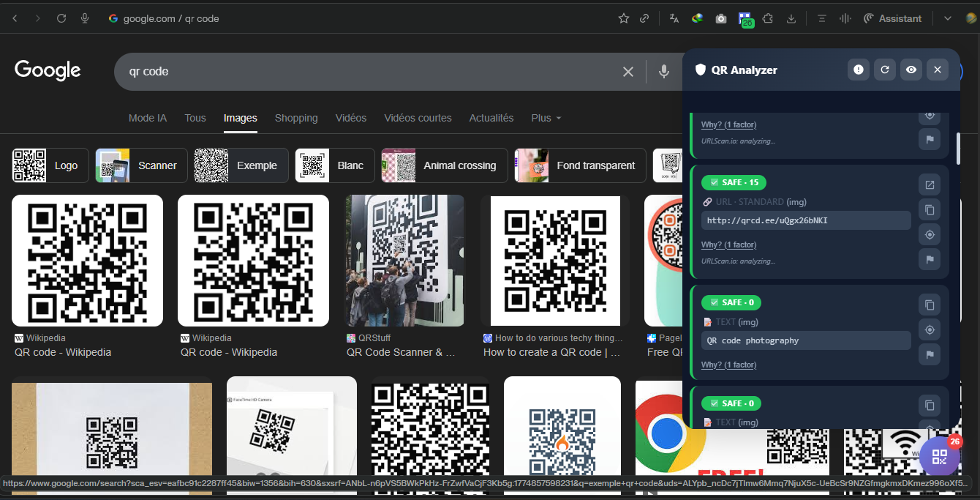The width and height of the screenshot is (980, 500).
Task: Open How to create a QR code result
Action: click(x=551, y=352)
